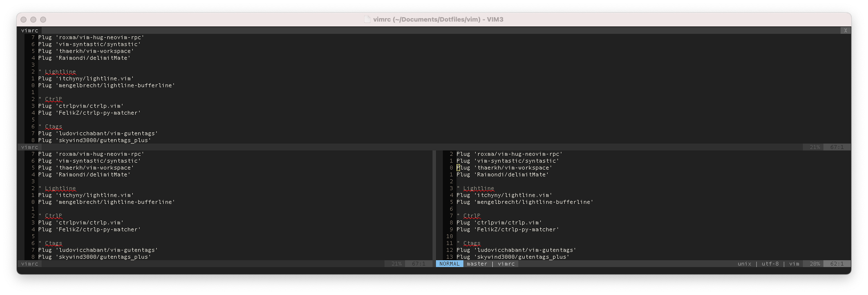Click 'skywind3000/gutentags_plus' line in bottom-left pane
The width and height of the screenshot is (868, 295).
click(x=94, y=257)
